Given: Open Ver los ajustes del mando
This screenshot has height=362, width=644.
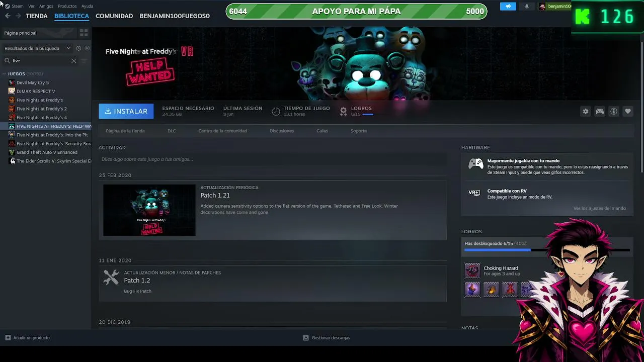Looking at the screenshot, I should [600, 208].
